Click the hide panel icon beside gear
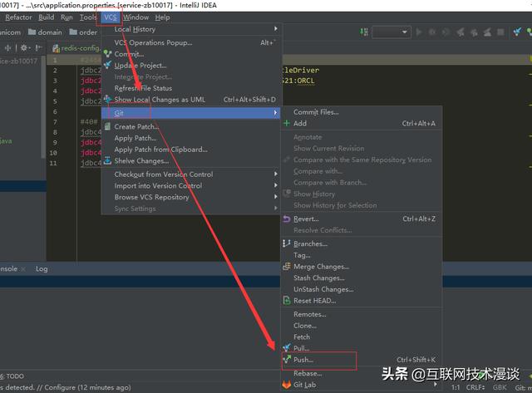Viewport: 532px width, 393px height. point(39,48)
